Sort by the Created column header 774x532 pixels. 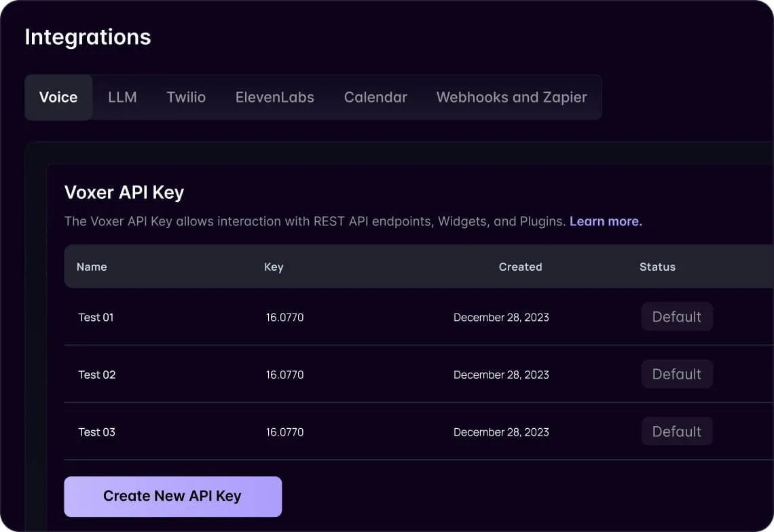[520, 267]
